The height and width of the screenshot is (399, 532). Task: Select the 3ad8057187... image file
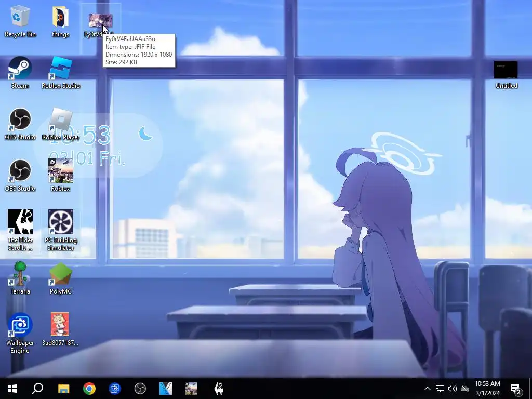pyautogui.click(x=60, y=329)
